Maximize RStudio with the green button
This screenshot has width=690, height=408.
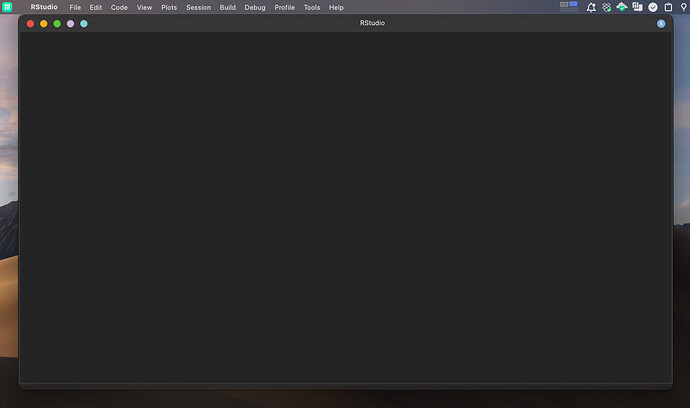[57, 24]
